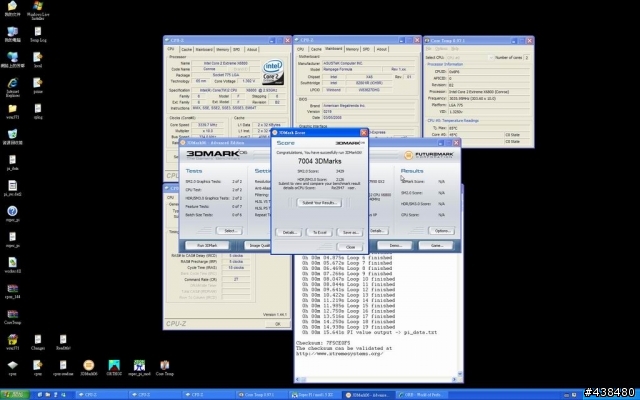
Task: Select the Internet Explorer desktop icon
Action: click(13, 87)
